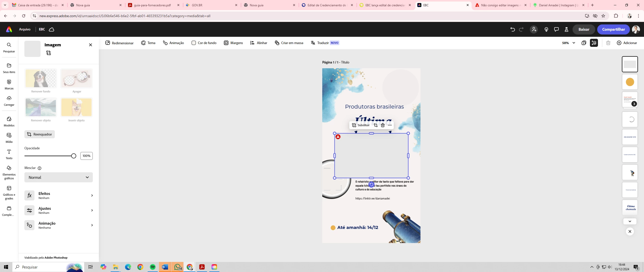Open the Redimensionar toolbar option
This screenshot has height=272, width=644.
[119, 43]
